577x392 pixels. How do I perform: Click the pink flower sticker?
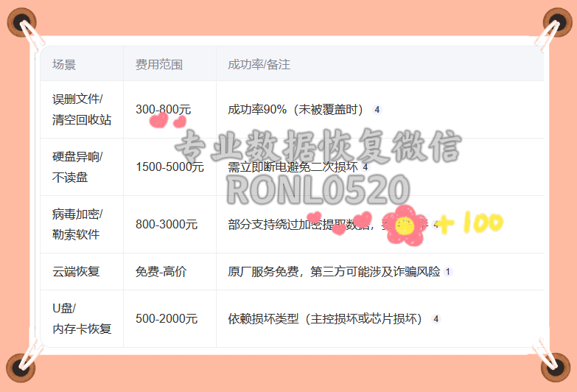tap(406, 225)
